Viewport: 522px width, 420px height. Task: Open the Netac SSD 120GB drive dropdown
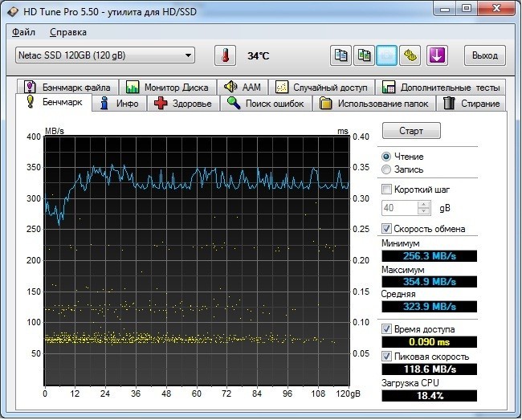click(x=105, y=55)
